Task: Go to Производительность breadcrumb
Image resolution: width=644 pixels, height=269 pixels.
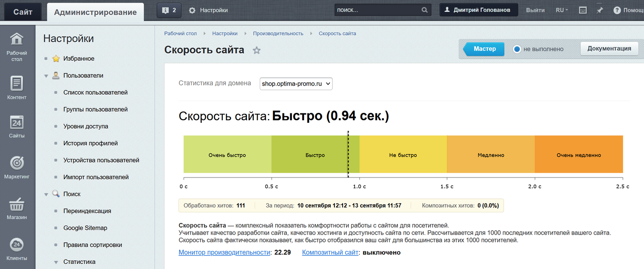Action: pyautogui.click(x=278, y=34)
